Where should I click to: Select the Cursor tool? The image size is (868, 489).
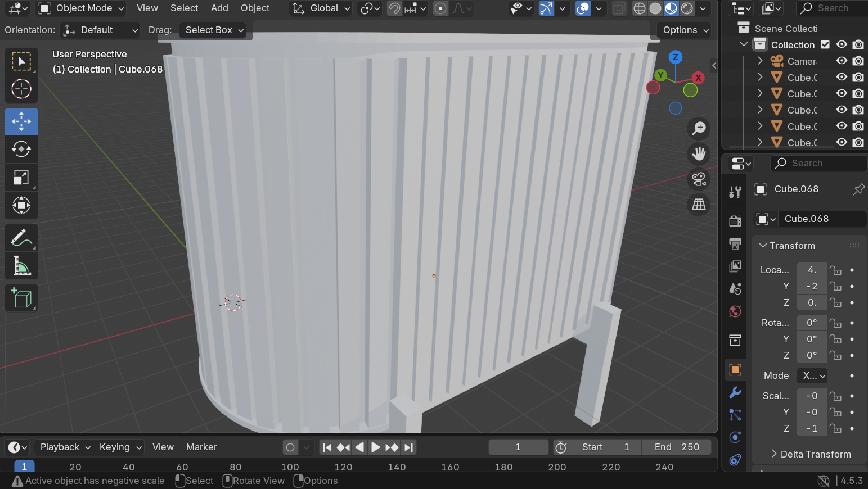(x=21, y=89)
